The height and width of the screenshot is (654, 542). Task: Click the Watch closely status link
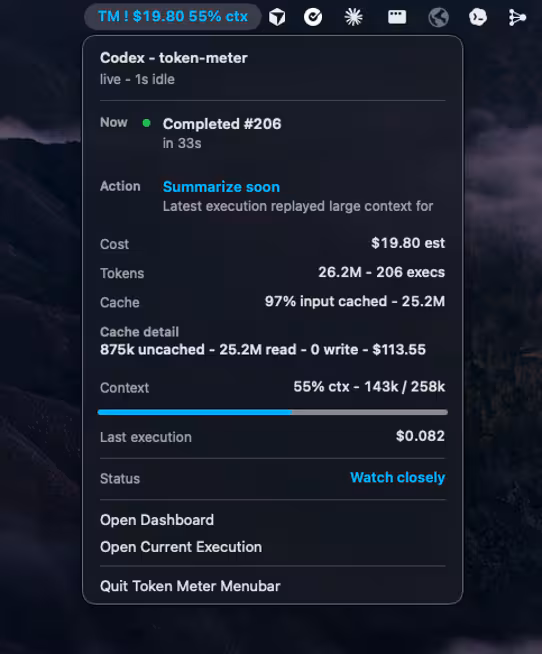tap(398, 478)
